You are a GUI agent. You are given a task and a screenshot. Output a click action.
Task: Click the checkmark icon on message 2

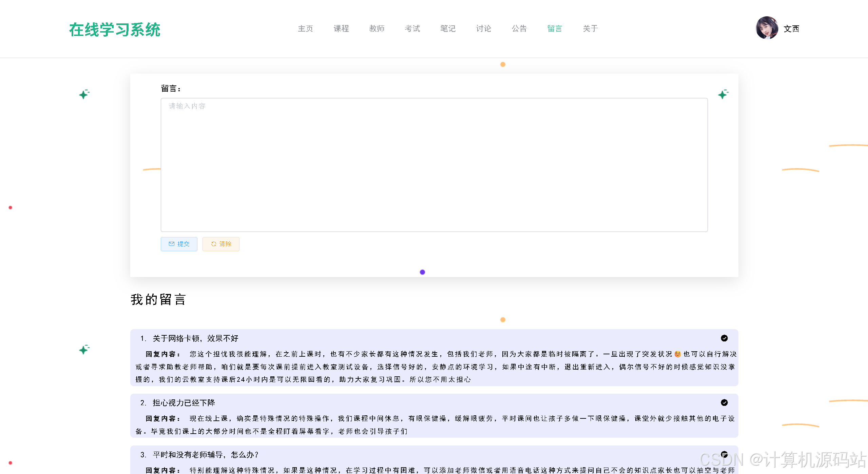click(x=724, y=402)
